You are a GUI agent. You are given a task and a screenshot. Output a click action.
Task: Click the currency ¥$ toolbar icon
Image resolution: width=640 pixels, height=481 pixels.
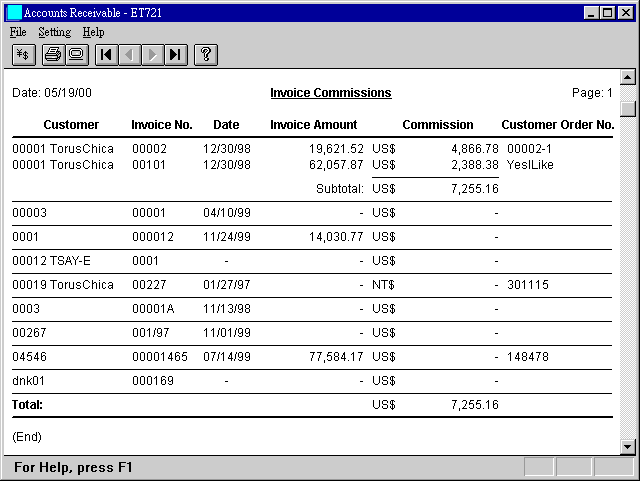[x=23, y=54]
